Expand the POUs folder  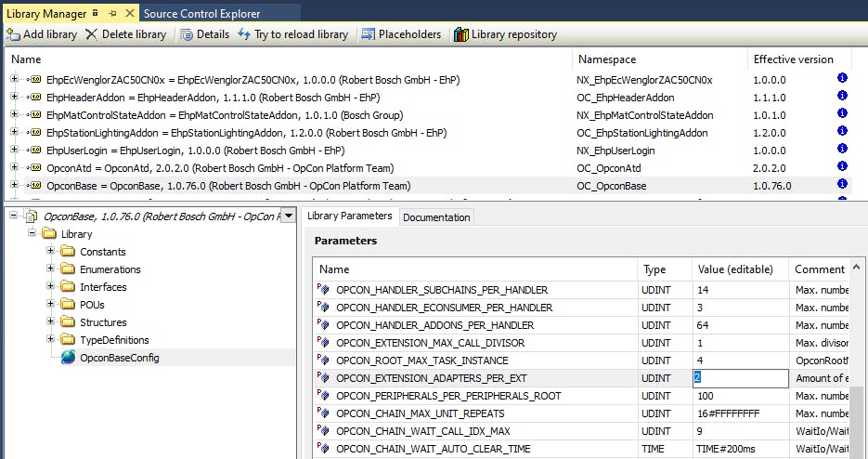tap(51, 304)
